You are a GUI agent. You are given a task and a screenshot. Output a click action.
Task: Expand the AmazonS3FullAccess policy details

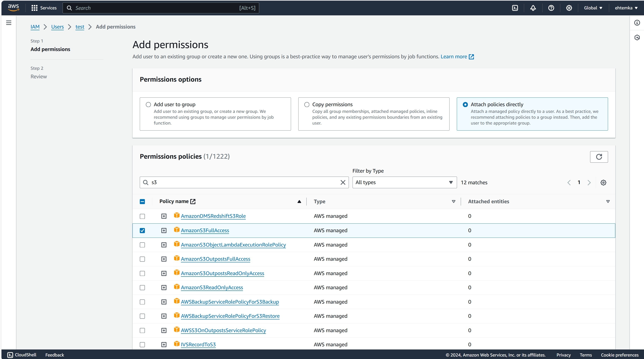tap(164, 231)
